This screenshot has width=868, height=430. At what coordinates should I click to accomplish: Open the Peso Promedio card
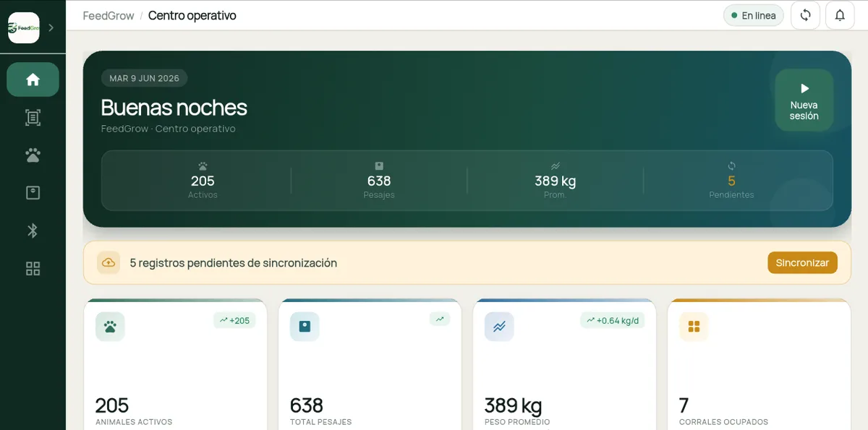pos(564,364)
